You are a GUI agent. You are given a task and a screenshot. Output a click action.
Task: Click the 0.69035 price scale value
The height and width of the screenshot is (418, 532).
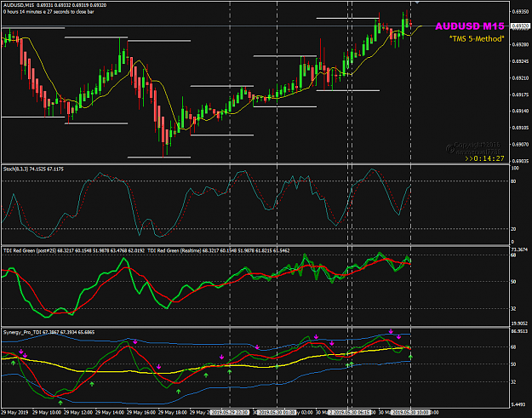pos(520,161)
